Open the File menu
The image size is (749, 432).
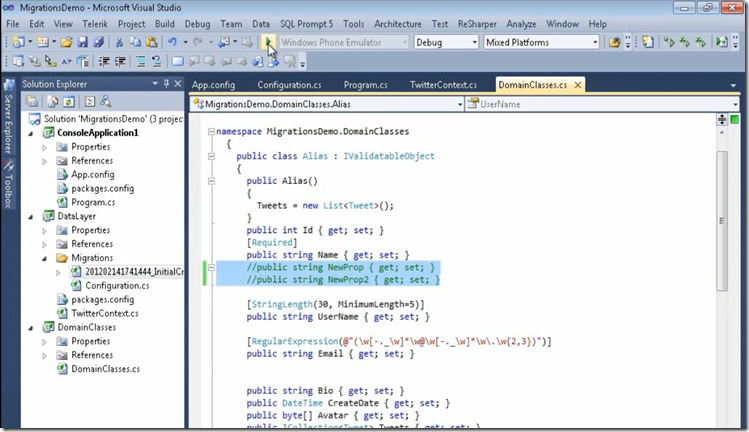[x=12, y=23]
